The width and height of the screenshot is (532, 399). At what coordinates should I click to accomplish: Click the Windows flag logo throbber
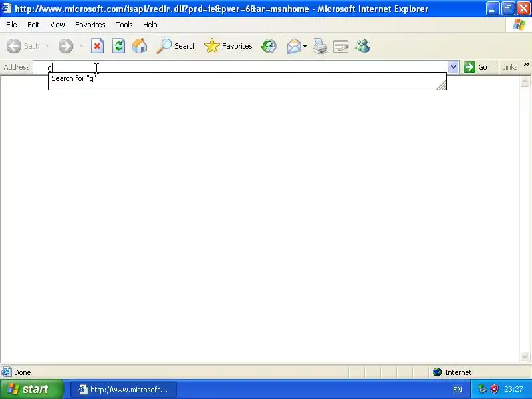(519, 25)
